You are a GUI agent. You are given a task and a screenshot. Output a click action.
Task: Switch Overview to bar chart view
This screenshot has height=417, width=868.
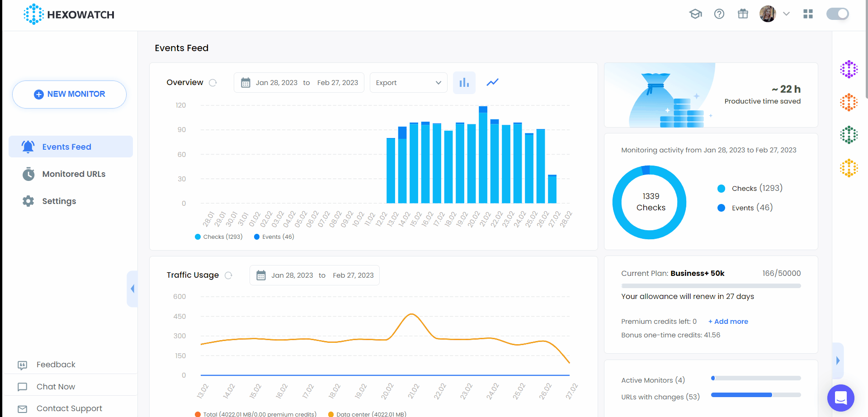pos(464,82)
